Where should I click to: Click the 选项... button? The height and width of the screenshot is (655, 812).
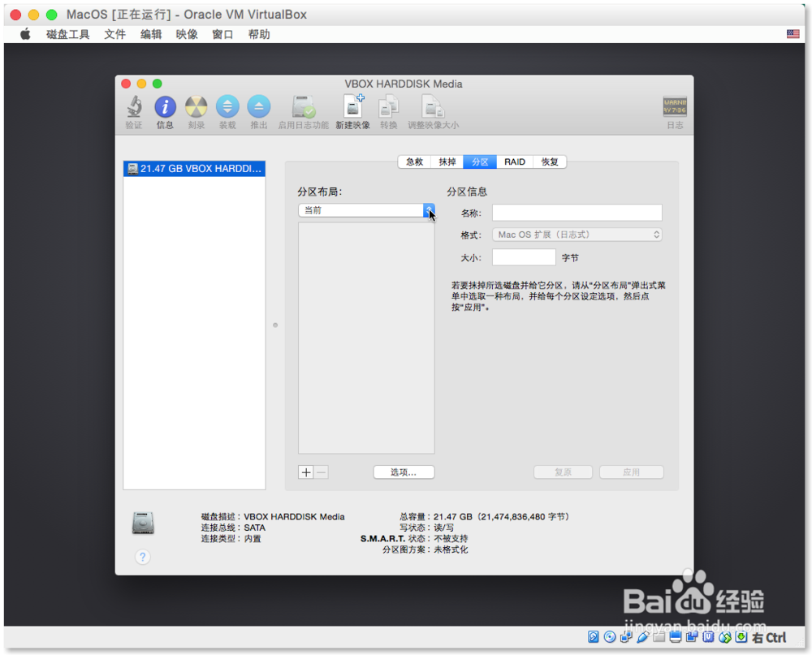pos(404,472)
